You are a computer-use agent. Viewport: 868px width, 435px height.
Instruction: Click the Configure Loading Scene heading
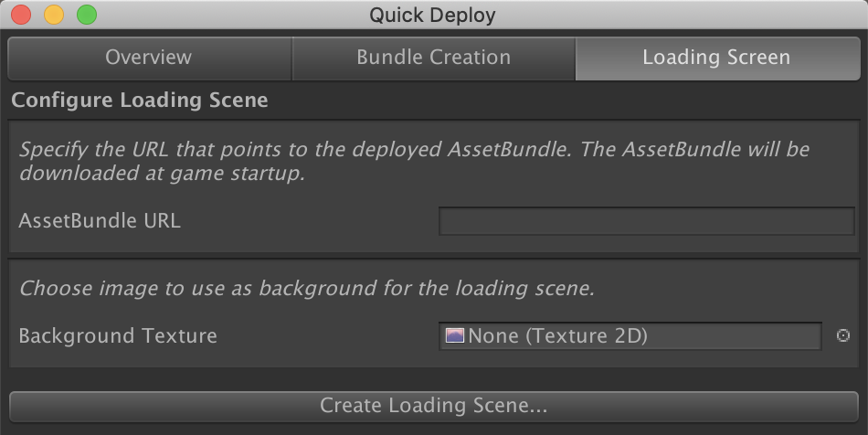[140, 101]
